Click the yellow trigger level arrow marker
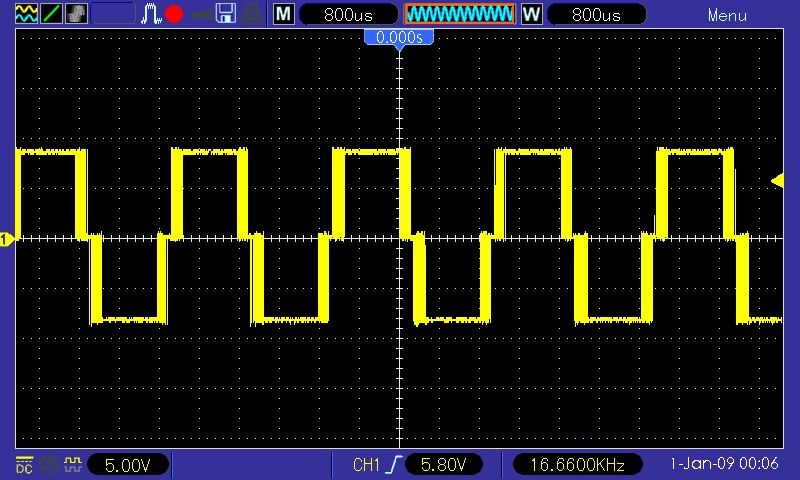This screenshot has height=480, width=800. point(777,181)
